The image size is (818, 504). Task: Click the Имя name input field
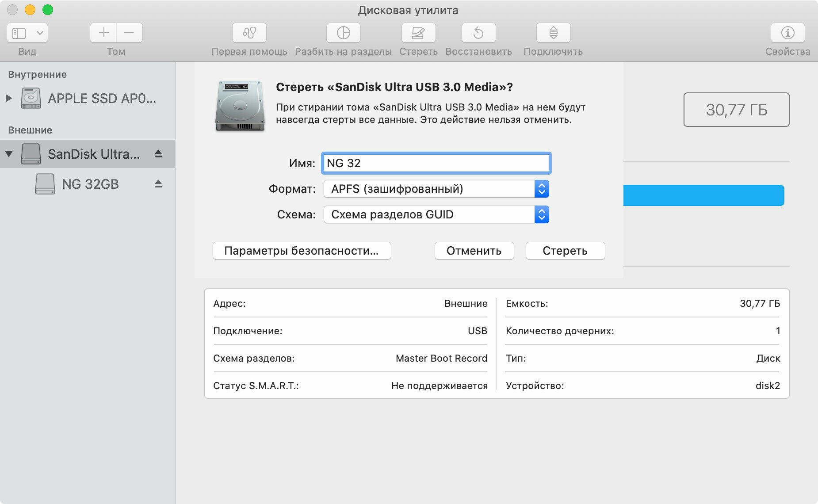click(x=436, y=163)
